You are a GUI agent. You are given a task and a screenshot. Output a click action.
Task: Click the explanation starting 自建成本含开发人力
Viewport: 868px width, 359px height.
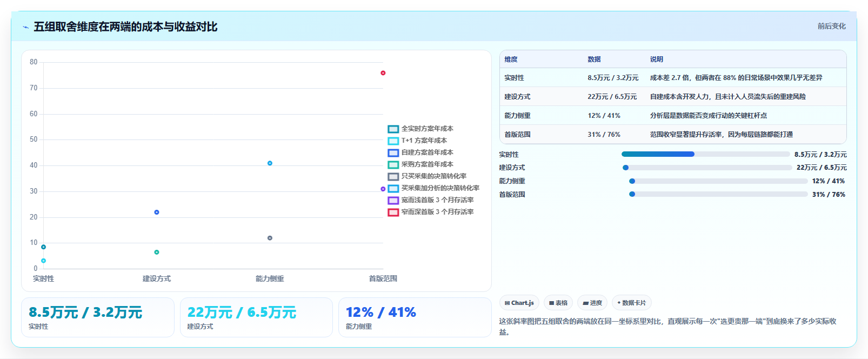pyautogui.click(x=727, y=97)
